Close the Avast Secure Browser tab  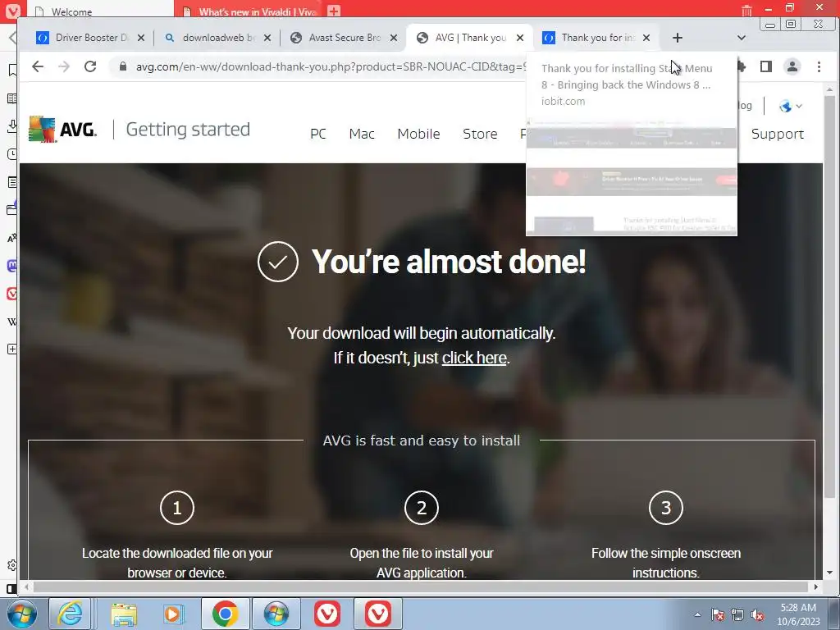[x=394, y=38]
